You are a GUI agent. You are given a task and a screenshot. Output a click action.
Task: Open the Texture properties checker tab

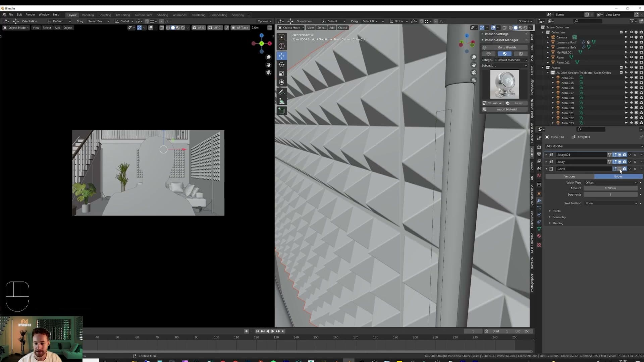(x=539, y=245)
